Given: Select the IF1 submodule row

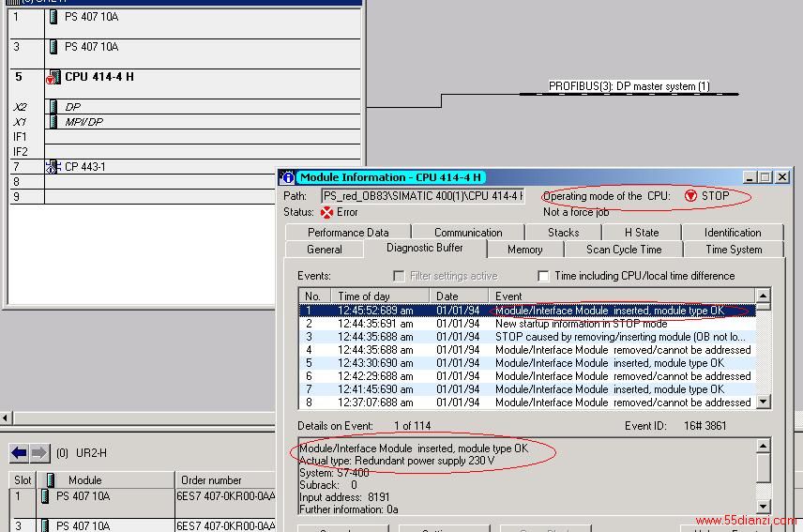Looking at the screenshot, I should (186, 137).
